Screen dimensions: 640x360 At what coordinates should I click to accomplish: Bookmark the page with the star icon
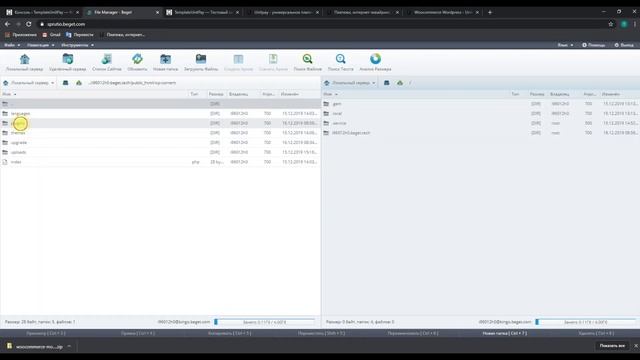click(x=611, y=24)
